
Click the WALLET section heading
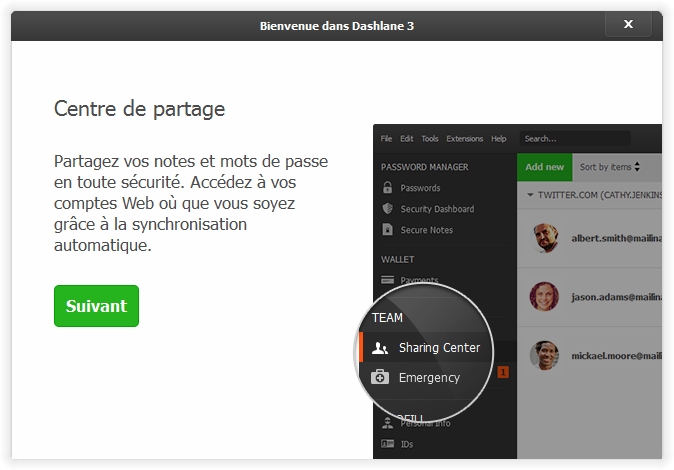[397, 259]
